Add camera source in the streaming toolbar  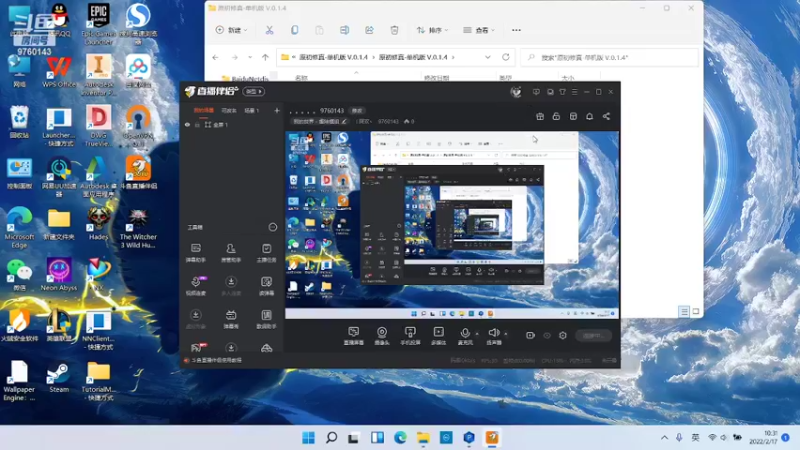(382, 336)
